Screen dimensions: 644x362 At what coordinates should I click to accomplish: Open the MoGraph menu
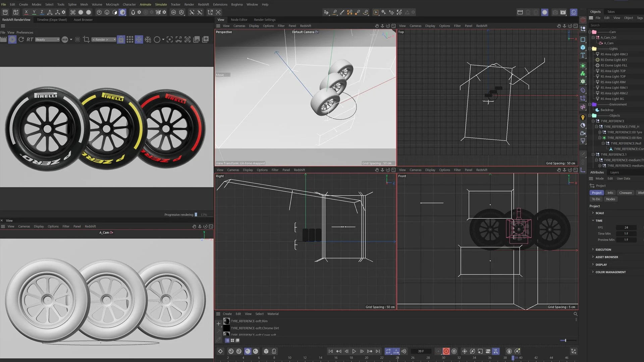112,4
